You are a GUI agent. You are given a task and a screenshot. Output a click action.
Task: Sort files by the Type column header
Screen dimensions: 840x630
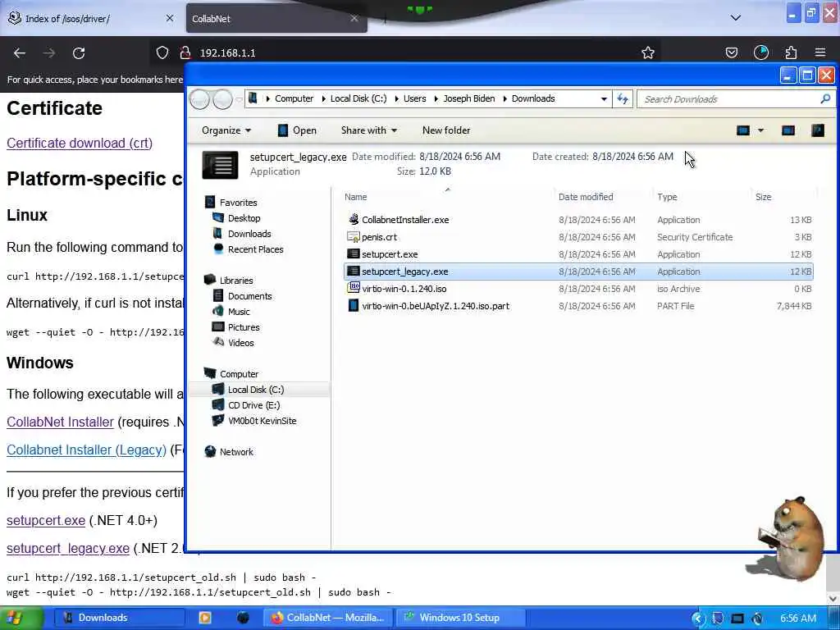tap(667, 197)
